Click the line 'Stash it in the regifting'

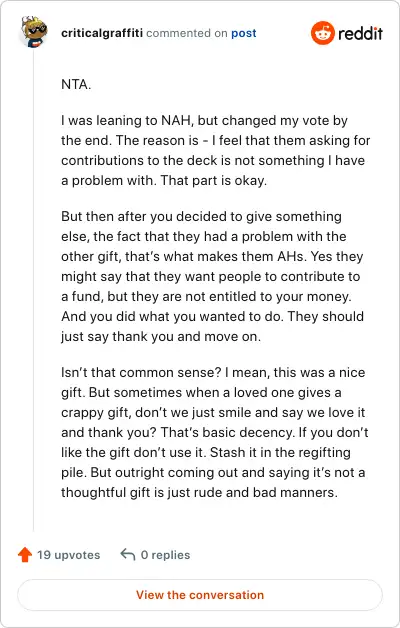(x=280, y=453)
